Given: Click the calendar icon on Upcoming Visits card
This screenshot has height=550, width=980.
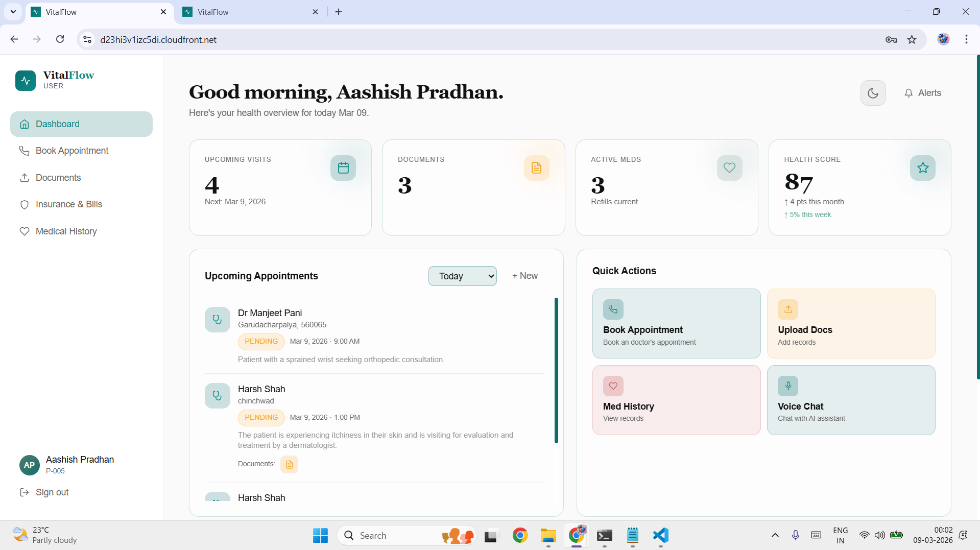Looking at the screenshot, I should [x=343, y=168].
